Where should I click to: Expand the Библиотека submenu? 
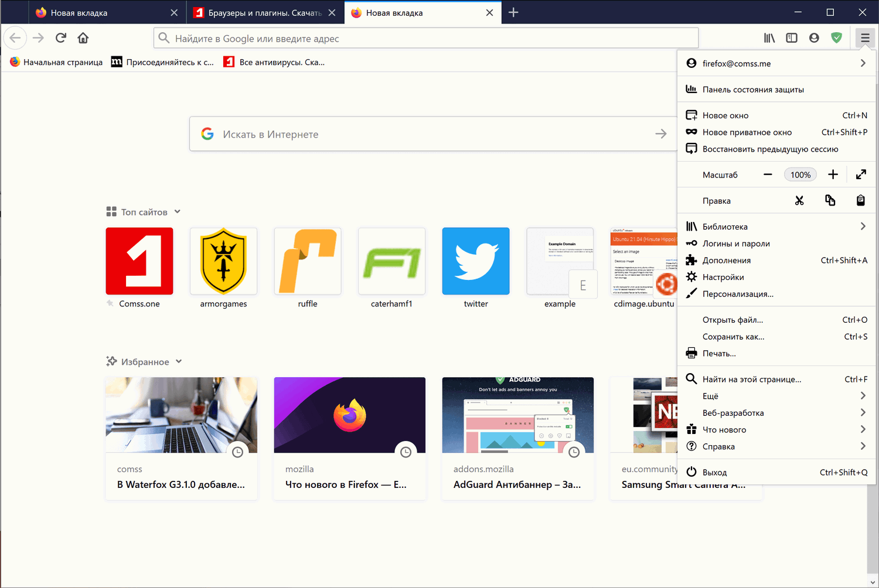point(863,227)
